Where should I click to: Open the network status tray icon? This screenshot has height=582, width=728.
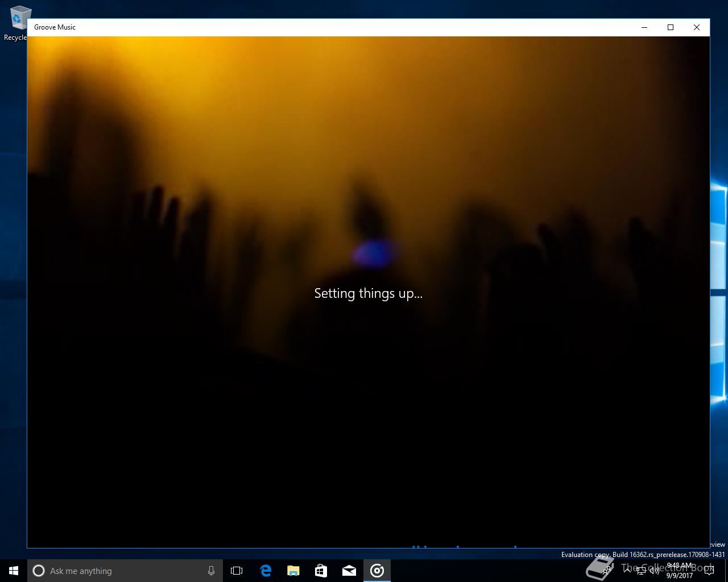tap(641, 570)
